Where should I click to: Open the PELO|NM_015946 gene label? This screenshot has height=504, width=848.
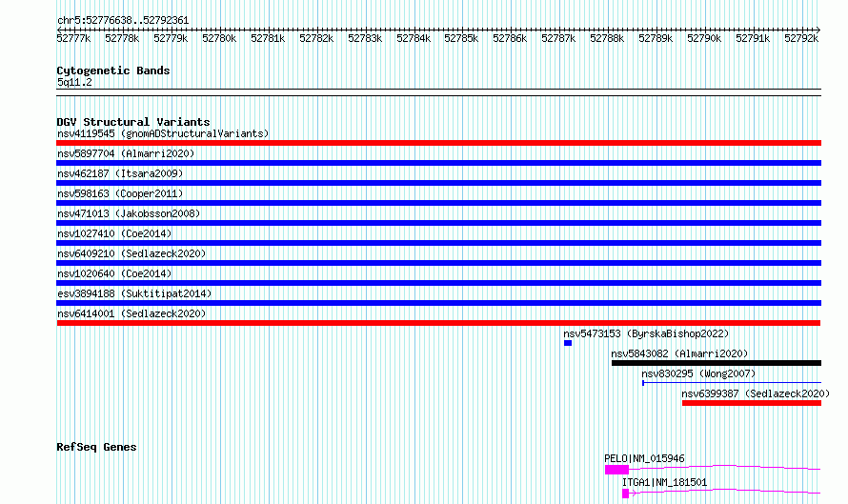[645, 458]
